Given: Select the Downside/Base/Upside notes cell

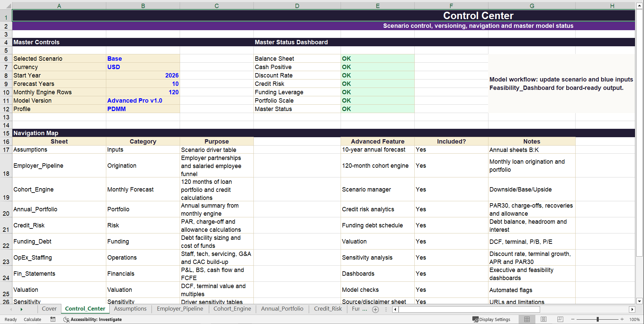Looking at the screenshot, I should [532, 190].
